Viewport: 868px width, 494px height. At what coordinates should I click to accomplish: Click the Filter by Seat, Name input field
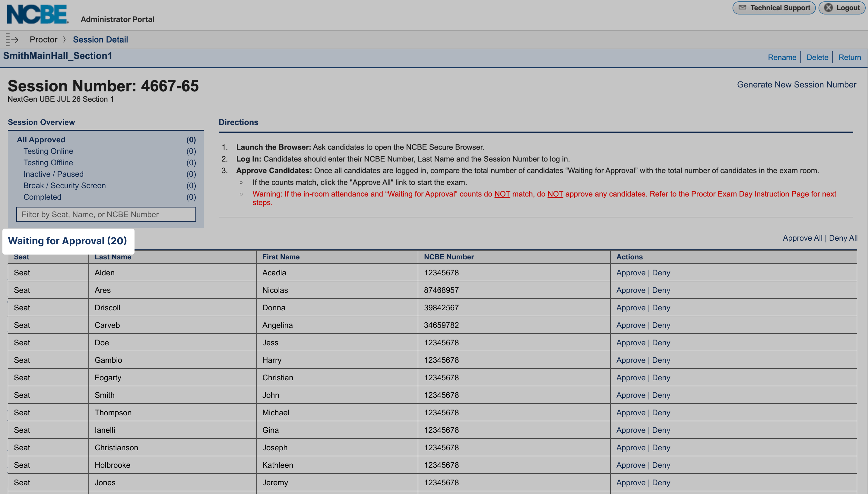coord(106,214)
